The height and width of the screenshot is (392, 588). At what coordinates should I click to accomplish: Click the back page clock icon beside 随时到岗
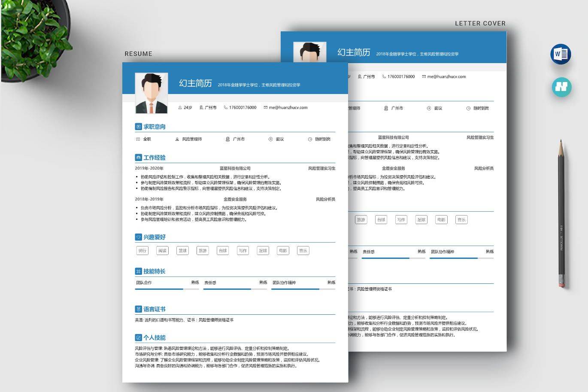click(468, 108)
